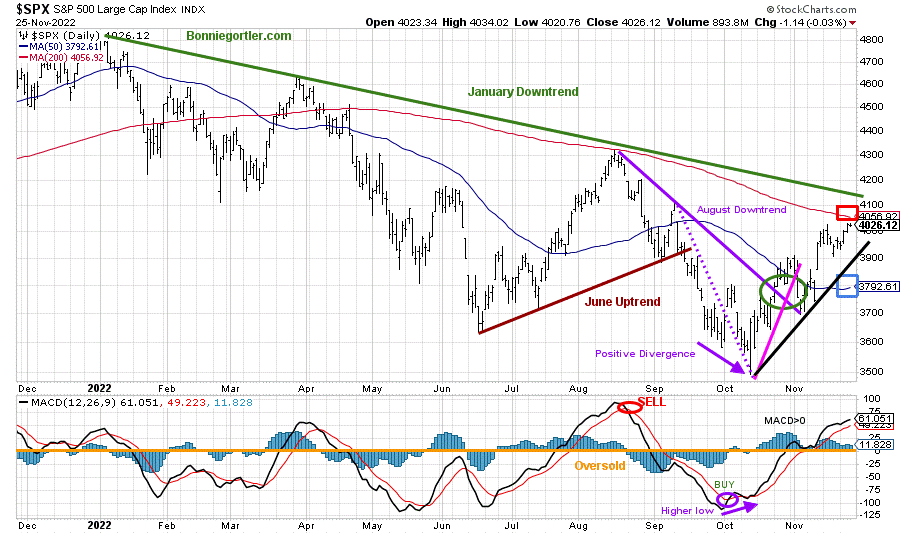Click the June Uptrend label
Image resolution: width=900 pixels, height=534 pixels.
pyautogui.click(x=623, y=302)
